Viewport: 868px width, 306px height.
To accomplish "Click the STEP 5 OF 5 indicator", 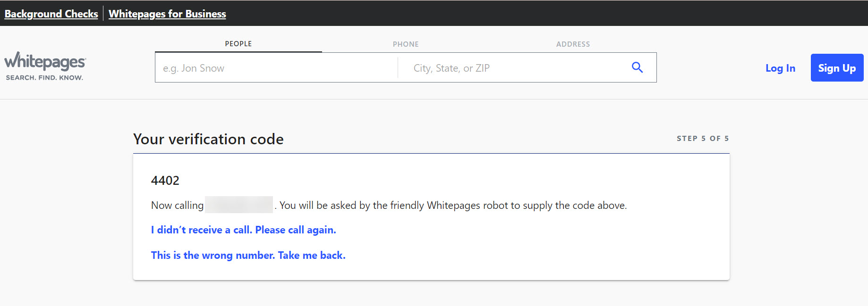I will coord(702,139).
